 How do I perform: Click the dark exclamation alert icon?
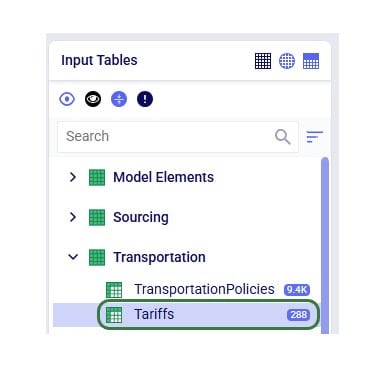coord(145,99)
